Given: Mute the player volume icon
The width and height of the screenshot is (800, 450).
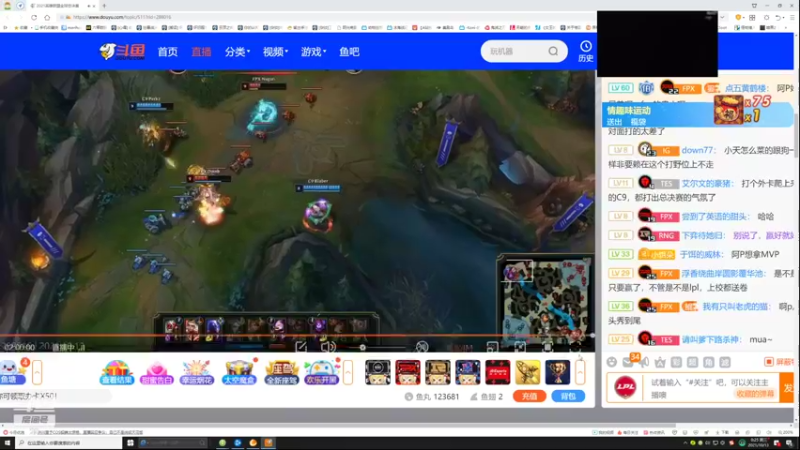Looking at the screenshot, I should pos(328,347).
